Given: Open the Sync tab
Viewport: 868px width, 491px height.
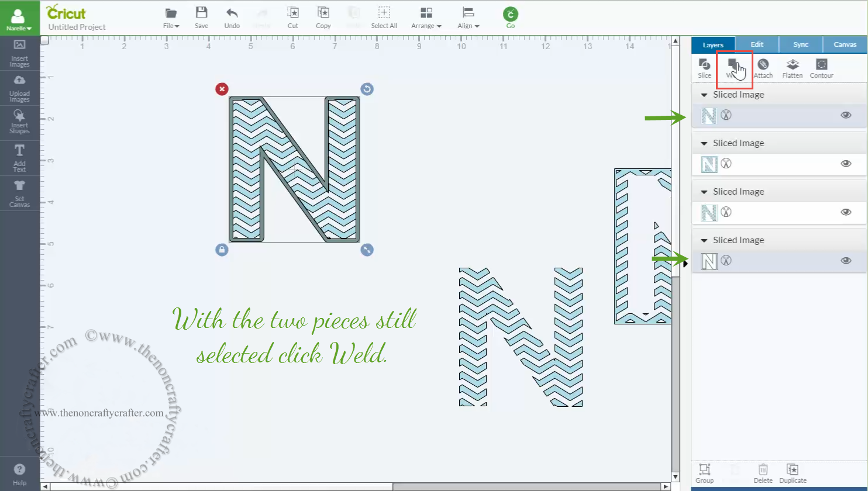Looking at the screenshot, I should pyautogui.click(x=800, y=44).
